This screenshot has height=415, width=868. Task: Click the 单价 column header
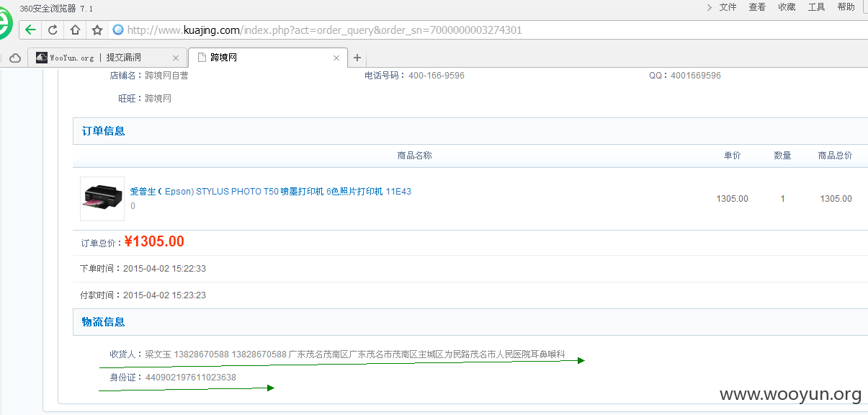(732, 156)
